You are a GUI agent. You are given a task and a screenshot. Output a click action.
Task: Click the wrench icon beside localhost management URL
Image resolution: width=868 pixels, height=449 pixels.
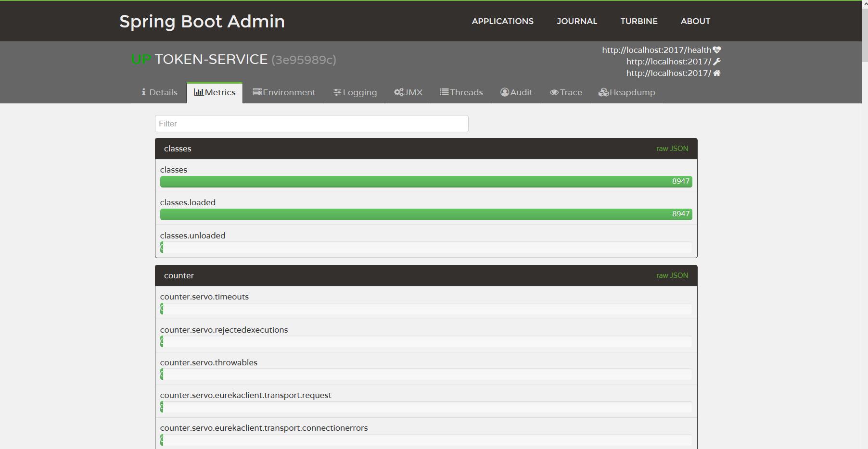(716, 62)
